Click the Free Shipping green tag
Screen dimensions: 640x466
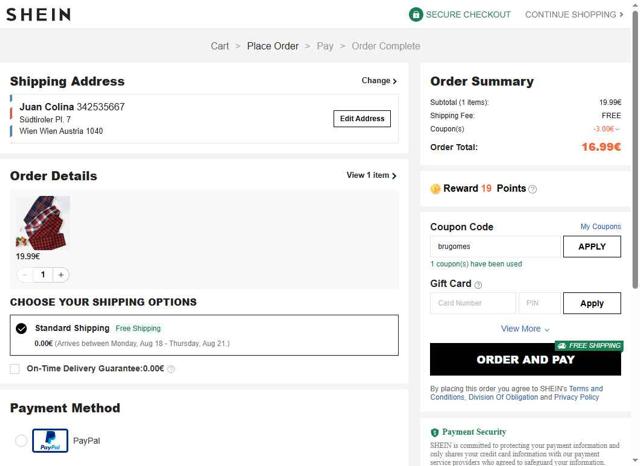tap(138, 328)
